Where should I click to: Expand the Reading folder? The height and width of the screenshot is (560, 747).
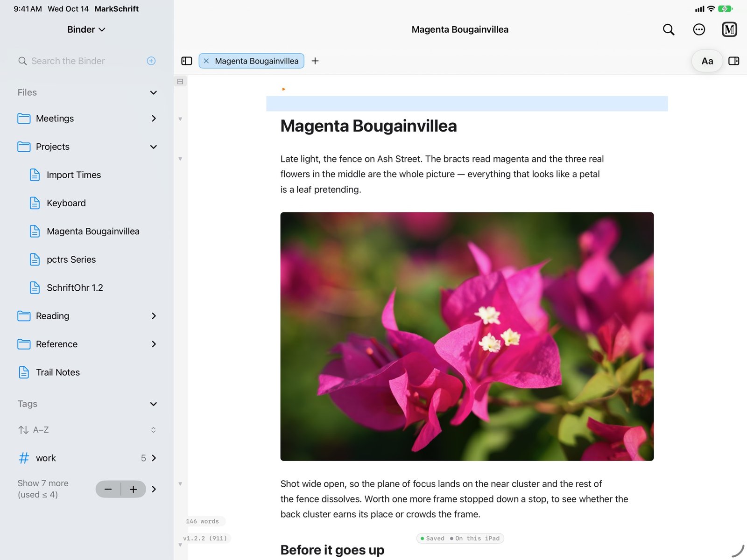click(x=153, y=316)
